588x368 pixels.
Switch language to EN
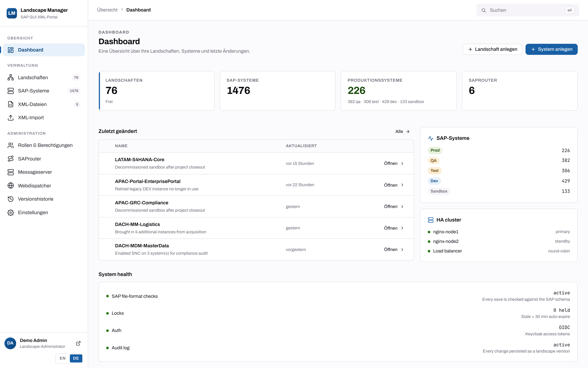[x=63, y=358]
